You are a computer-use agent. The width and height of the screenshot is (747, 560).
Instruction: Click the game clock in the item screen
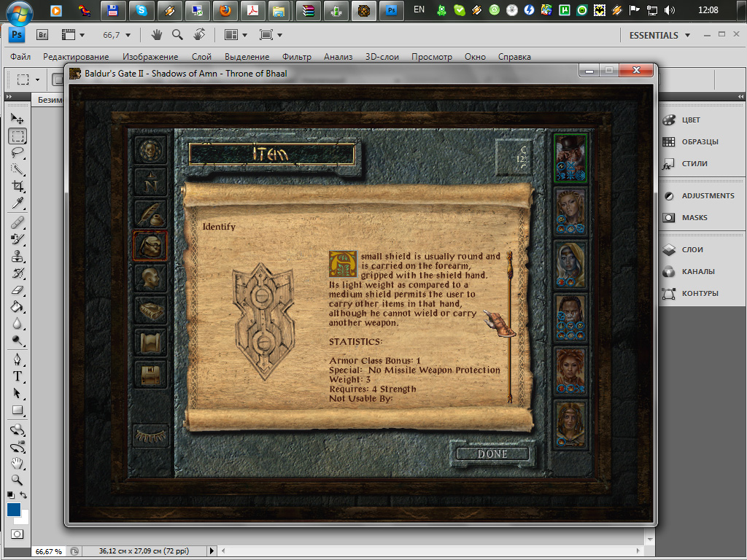coord(514,157)
